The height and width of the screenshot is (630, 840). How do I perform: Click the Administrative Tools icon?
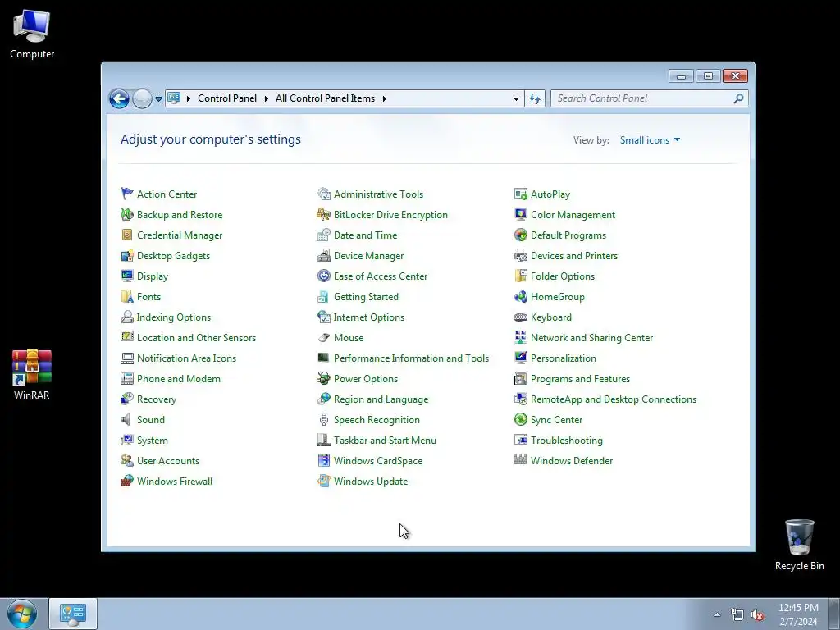[x=323, y=194]
